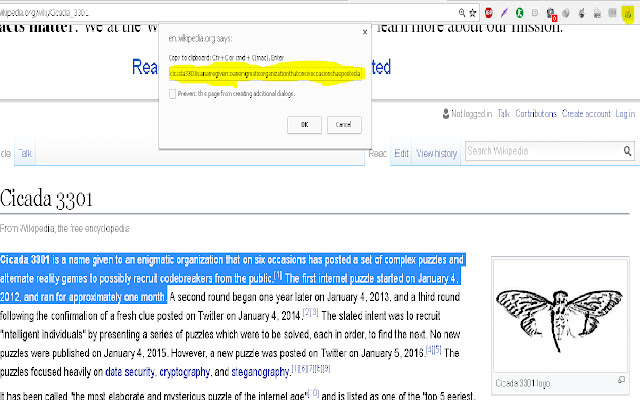Click the yellow highlighted extension icon
Viewport: 640px width, 400px height.
[x=627, y=14]
